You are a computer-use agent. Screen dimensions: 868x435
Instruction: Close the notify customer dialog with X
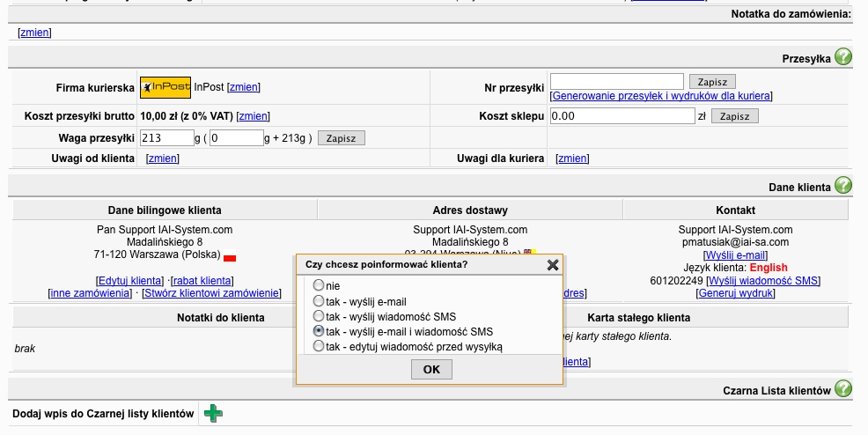(553, 264)
